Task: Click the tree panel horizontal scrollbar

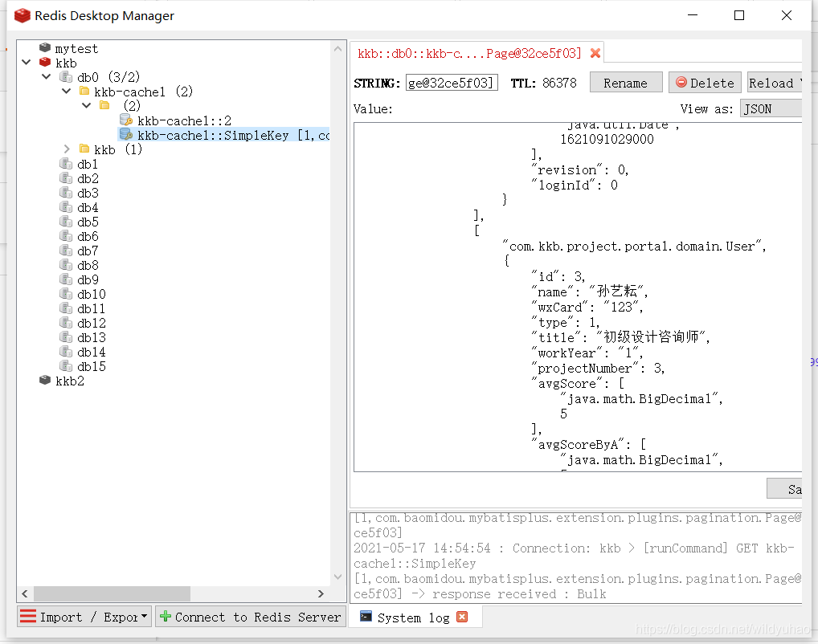Action: (x=112, y=593)
